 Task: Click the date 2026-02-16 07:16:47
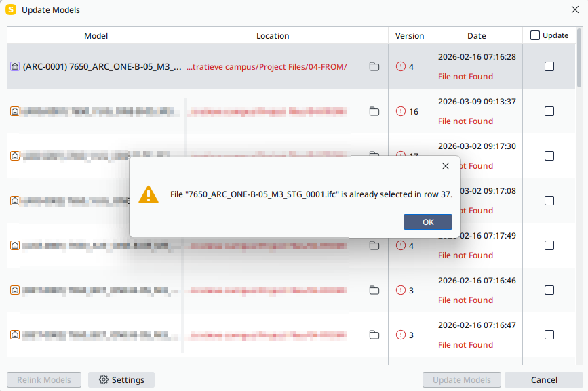pos(477,325)
